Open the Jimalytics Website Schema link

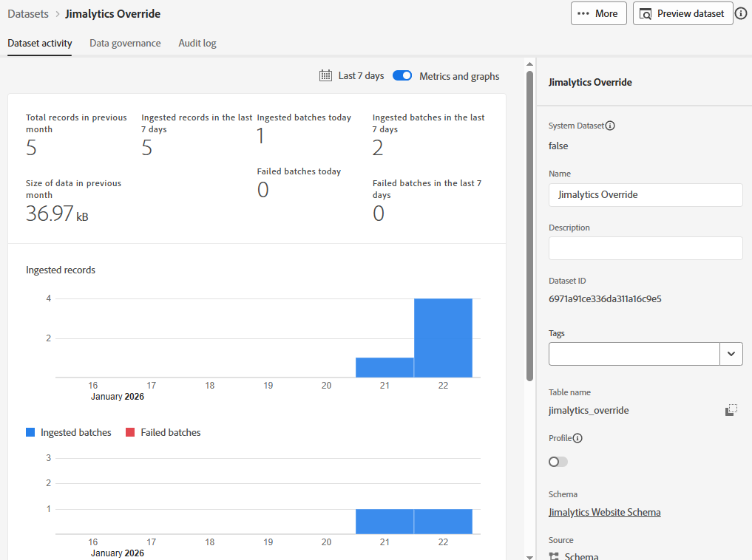[x=604, y=512]
